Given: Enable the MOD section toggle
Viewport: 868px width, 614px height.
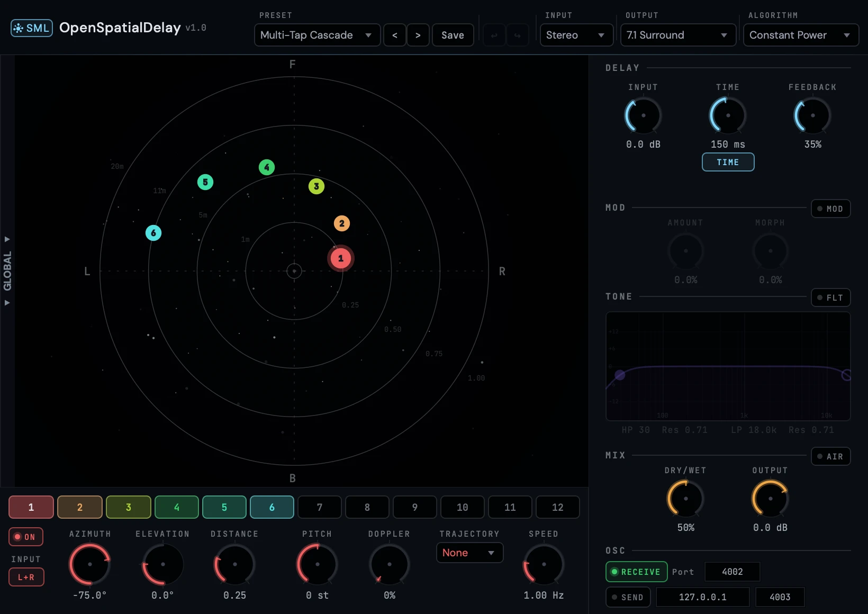Looking at the screenshot, I should pos(830,209).
